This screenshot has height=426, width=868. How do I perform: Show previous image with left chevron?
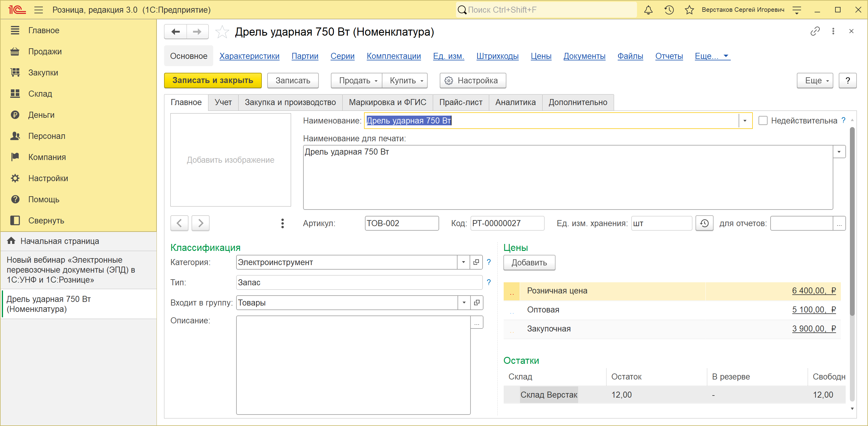[x=179, y=223]
